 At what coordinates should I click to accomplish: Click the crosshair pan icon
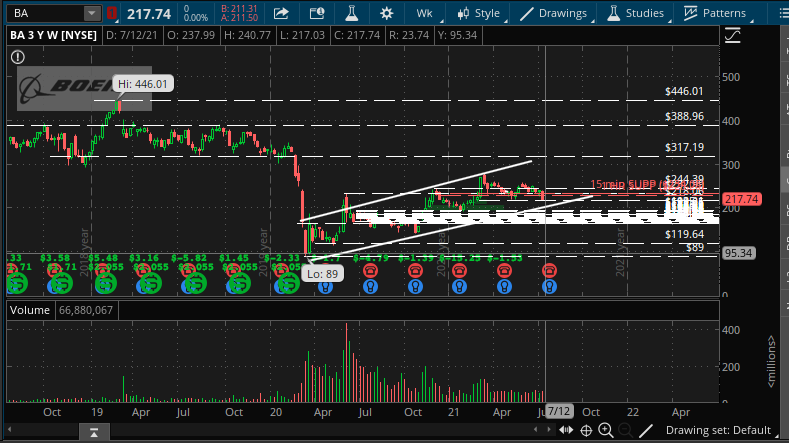coord(586,430)
